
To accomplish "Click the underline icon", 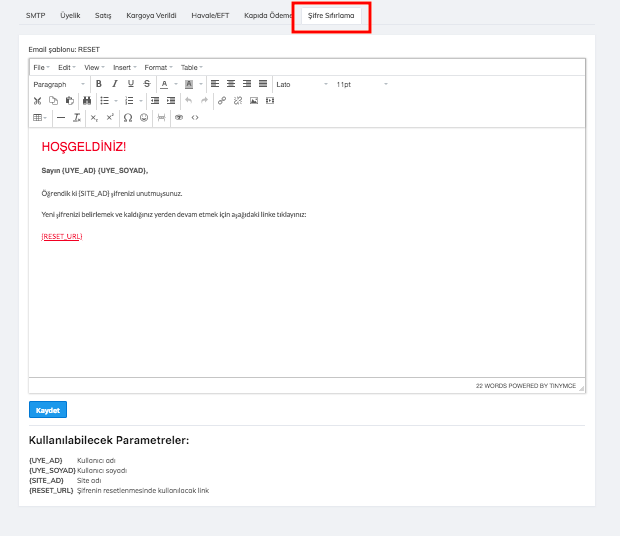I will pyautogui.click(x=131, y=84).
